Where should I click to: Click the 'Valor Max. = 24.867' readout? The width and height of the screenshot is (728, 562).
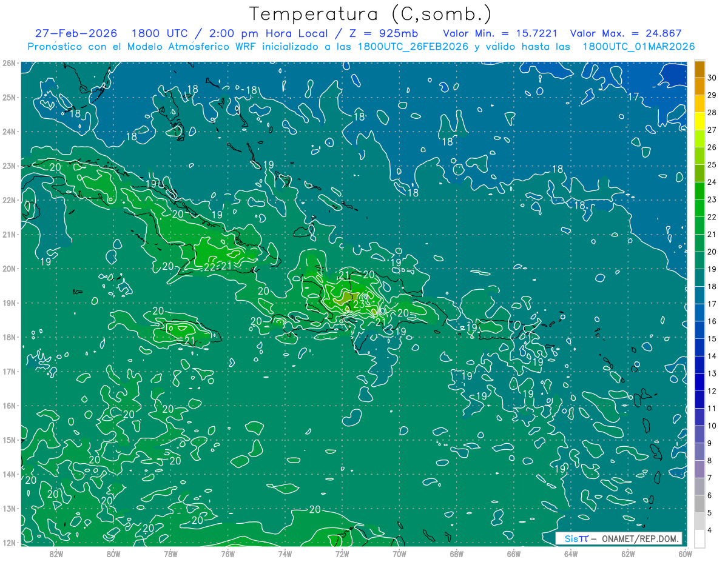pos(625,33)
